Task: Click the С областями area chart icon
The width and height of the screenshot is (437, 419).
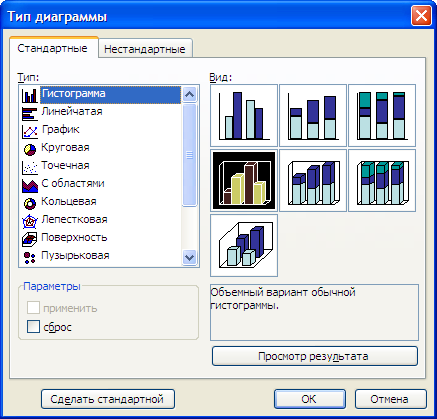Action: coord(30,185)
